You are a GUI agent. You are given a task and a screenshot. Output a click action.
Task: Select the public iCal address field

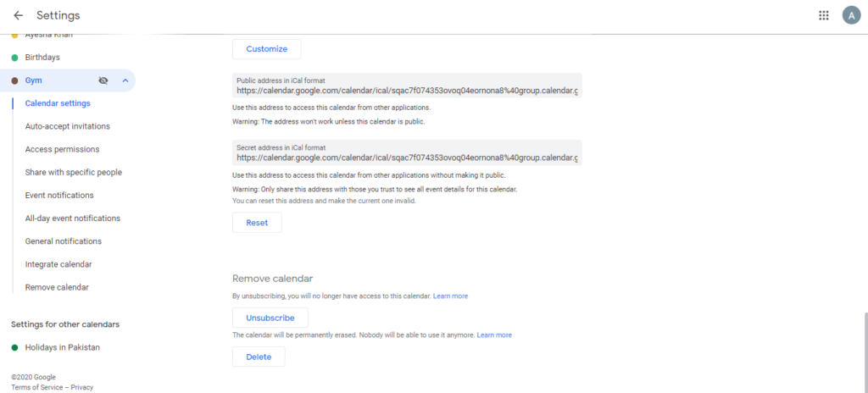tap(407, 86)
